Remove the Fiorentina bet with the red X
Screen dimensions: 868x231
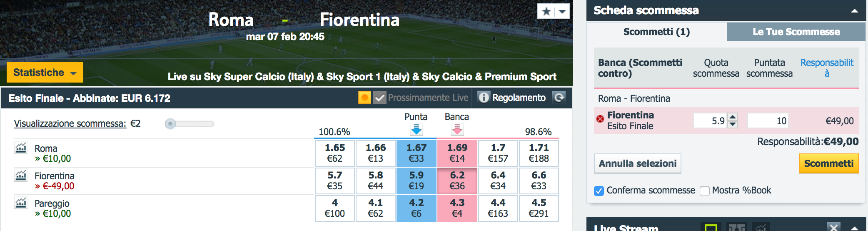pos(600,119)
